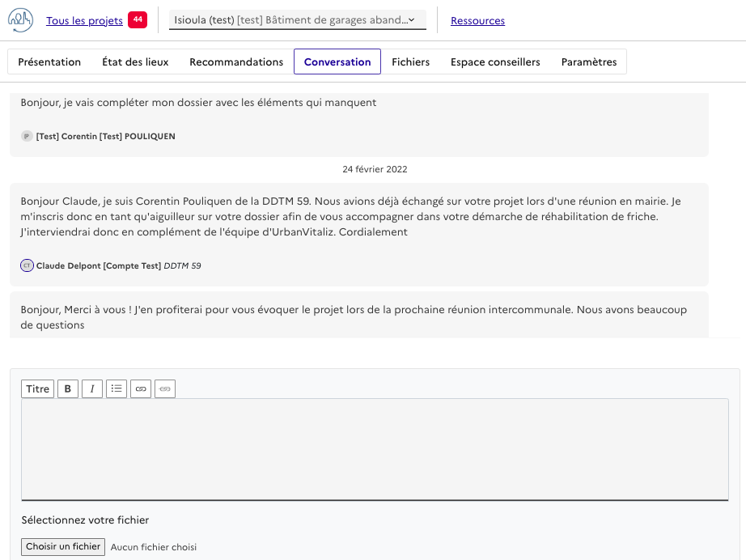Open the Présentation tab
Screen dimensions: 746x560
click(x=49, y=62)
